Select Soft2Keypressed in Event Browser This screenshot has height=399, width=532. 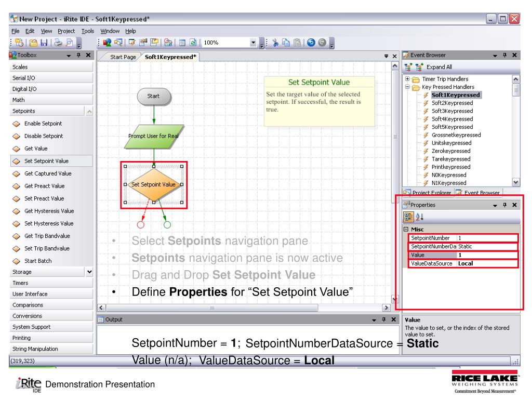point(452,103)
